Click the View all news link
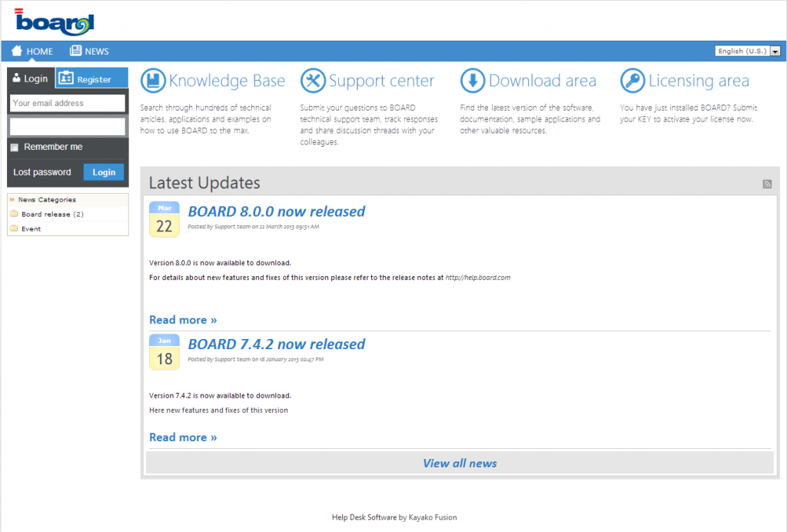This screenshot has height=532, width=787. pos(460,464)
